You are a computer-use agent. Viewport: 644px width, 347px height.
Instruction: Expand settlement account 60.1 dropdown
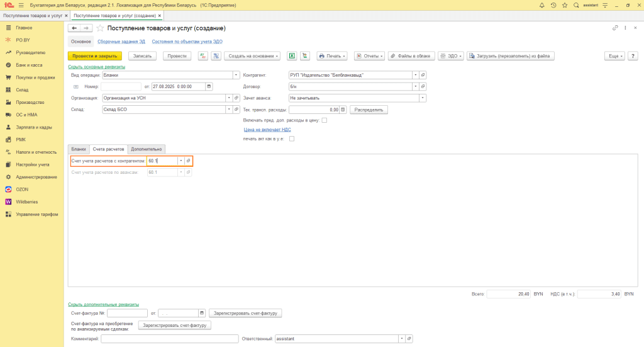pos(180,161)
